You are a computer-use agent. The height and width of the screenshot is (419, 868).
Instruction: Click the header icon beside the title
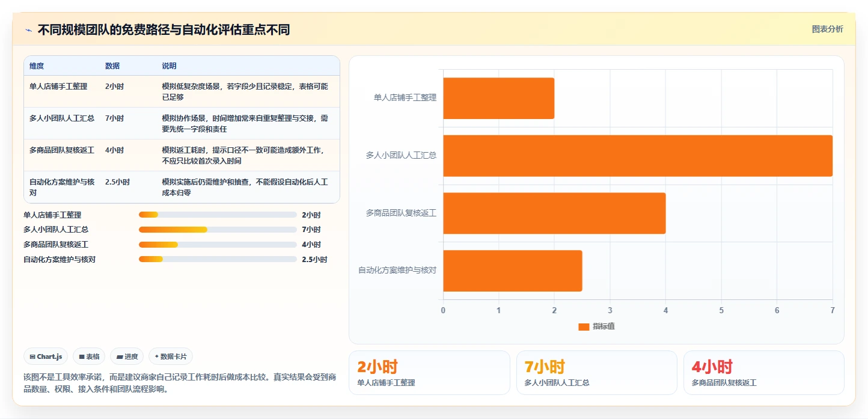click(x=28, y=29)
